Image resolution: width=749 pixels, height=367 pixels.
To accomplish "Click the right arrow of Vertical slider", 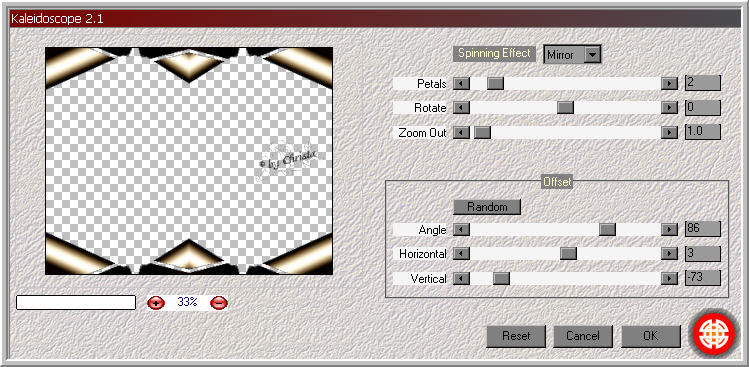I will [x=669, y=279].
